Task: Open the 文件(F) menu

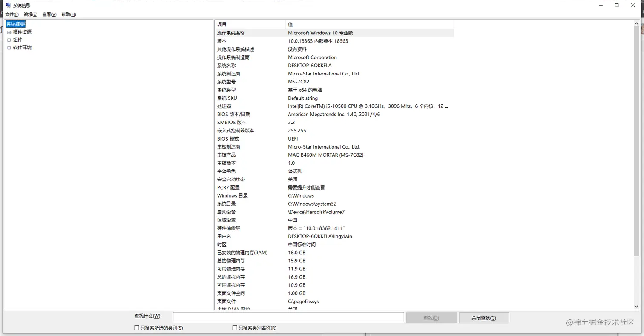Action: coord(11,14)
